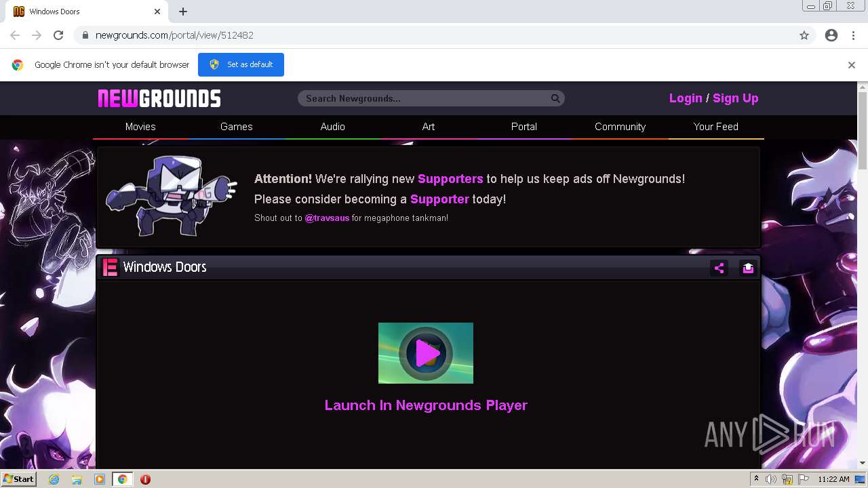The width and height of the screenshot is (868, 488).
Task: Click the taskbar clock
Action: pyautogui.click(x=833, y=479)
